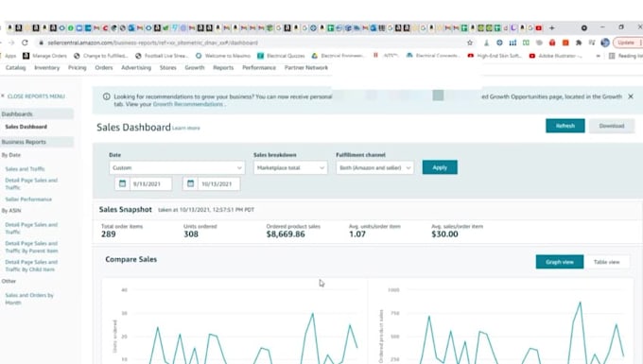Click the address bar URL
The height and width of the screenshot is (364, 643).
tap(152, 43)
